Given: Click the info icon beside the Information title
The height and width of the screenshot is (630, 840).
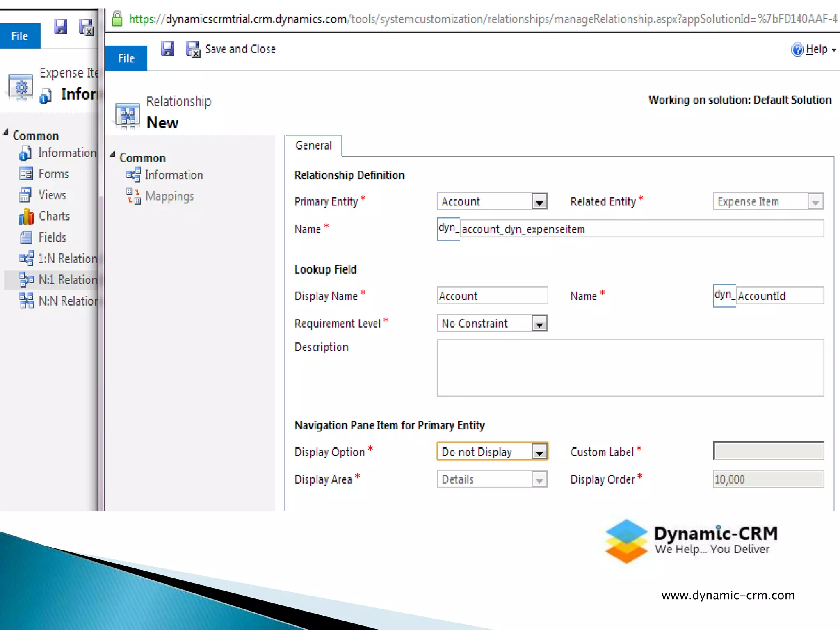Looking at the screenshot, I should tap(46, 96).
